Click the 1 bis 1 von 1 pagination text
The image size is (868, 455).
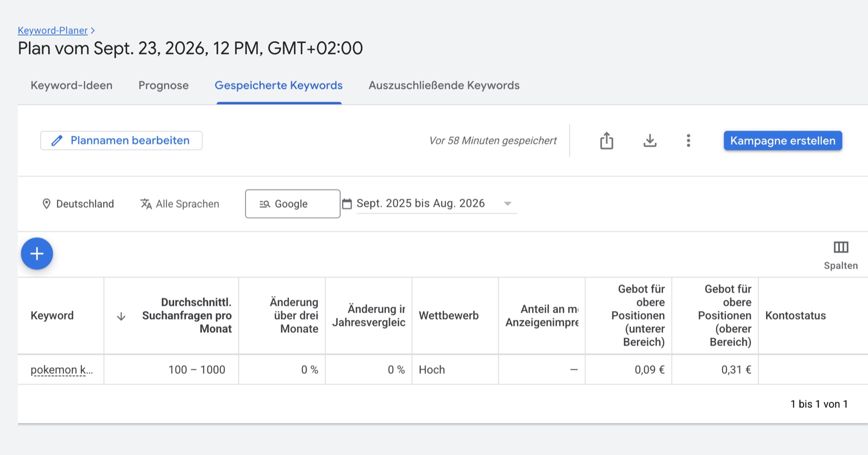(x=819, y=404)
